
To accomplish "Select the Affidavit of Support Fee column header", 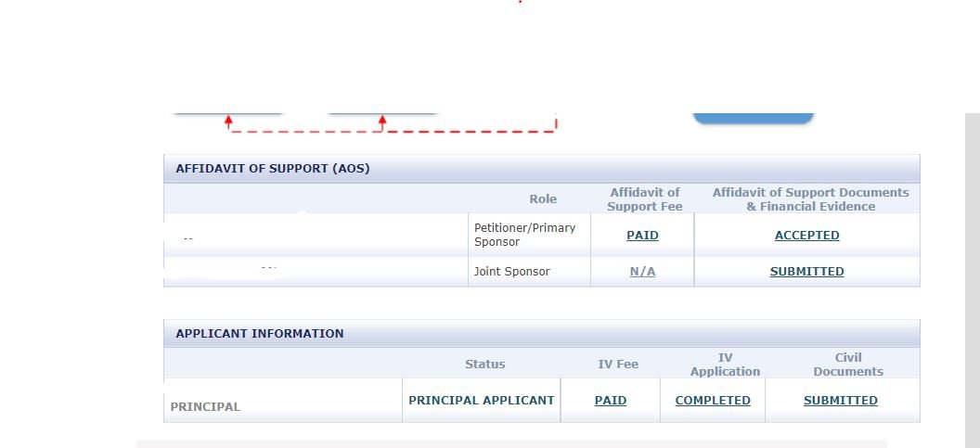I will click(644, 199).
